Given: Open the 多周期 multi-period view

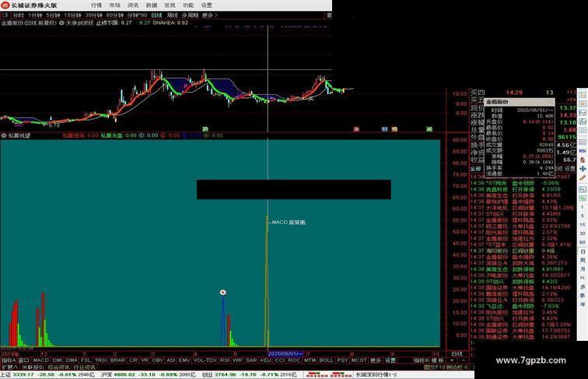Looking at the screenshot, I should 190,16.
